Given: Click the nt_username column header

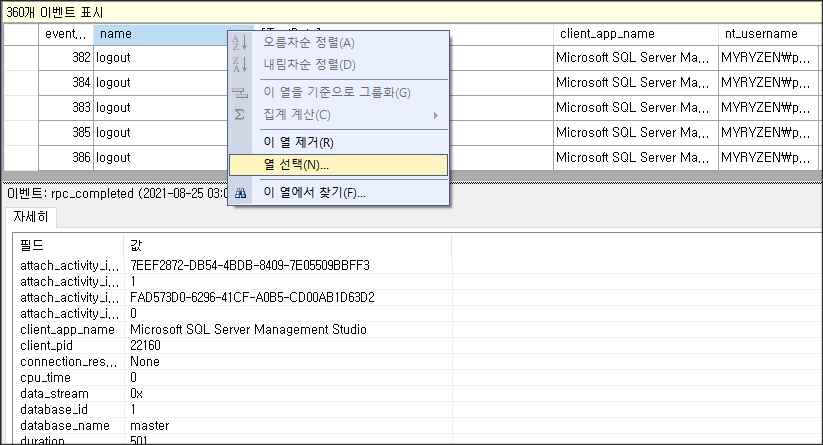Looking at the screenshot, I should pyautogui.click(x=768, y=34).
